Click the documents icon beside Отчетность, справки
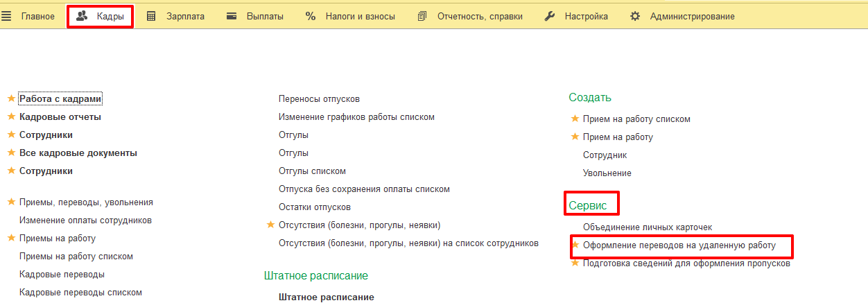Screen dimensions: 868x303 point(422,16)
